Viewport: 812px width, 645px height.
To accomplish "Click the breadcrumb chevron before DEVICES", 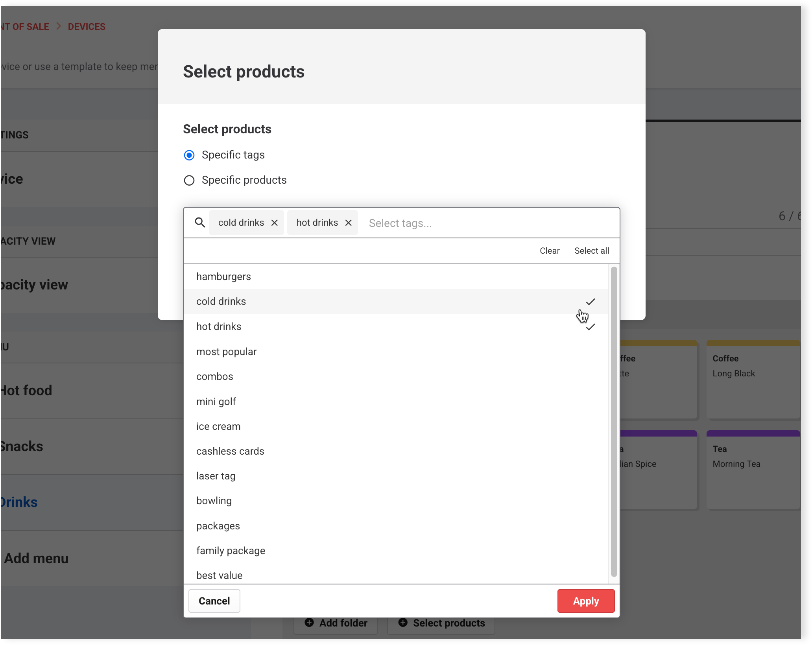I will tap(59, 26).
